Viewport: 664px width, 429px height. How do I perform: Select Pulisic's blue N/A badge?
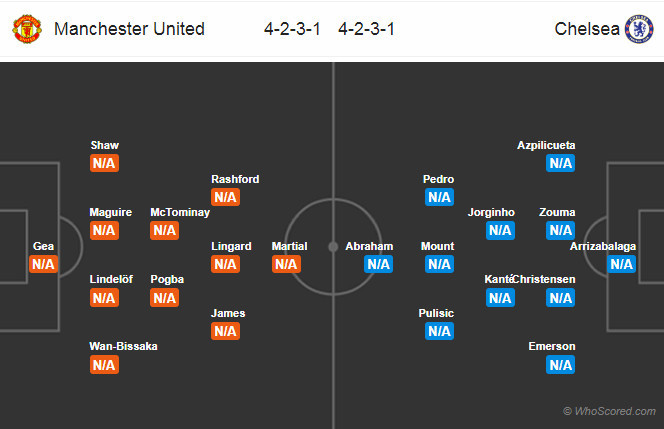439,331
